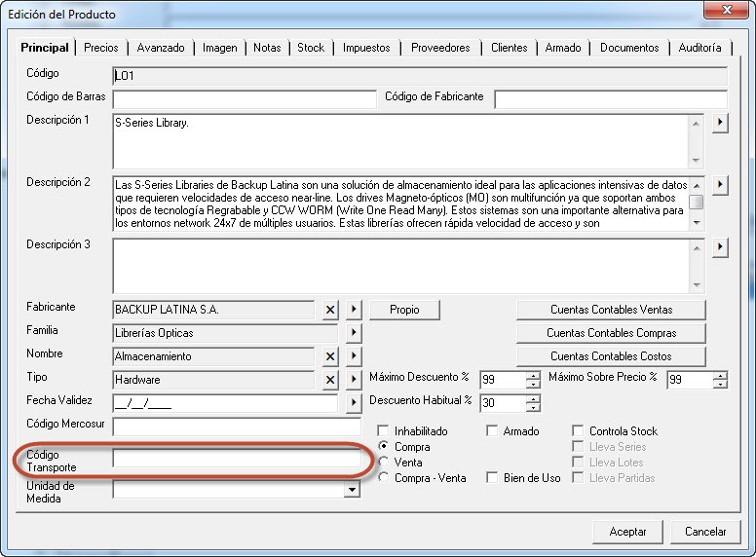Focus the Código Transporte input field
The height and width of the screenshot is (557, 756).
(237, 458)
